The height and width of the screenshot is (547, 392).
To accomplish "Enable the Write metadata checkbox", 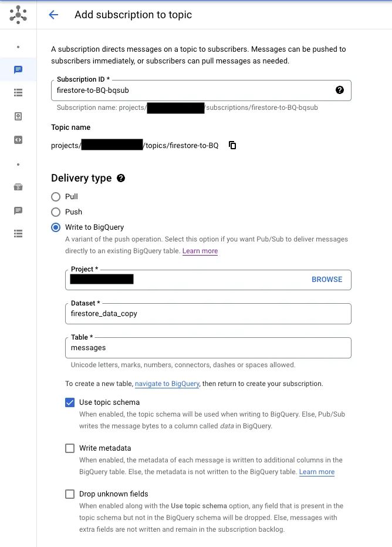I will (x=70, y=448).
